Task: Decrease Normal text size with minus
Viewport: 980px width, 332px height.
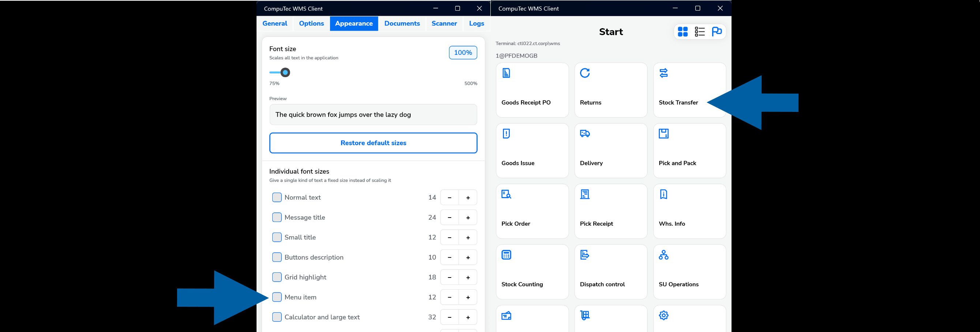Action: [450, 197]
